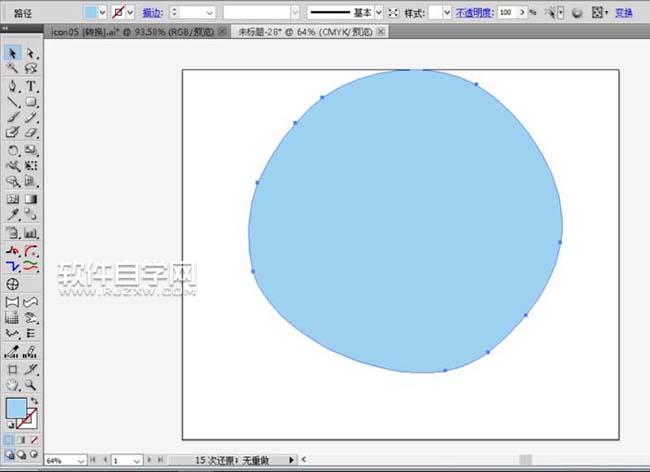The image size is (650, 472).
Task: Select the Zoom magnifier tool
Action: [31, 384]
